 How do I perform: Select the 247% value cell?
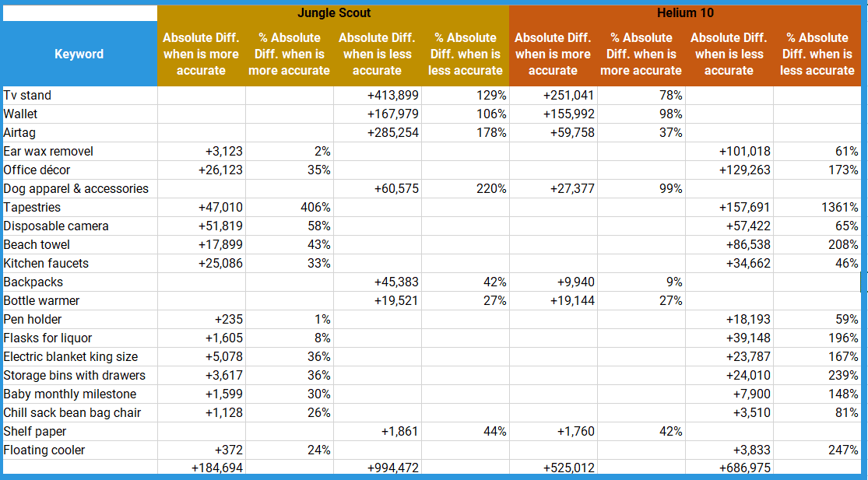pos(817,450)
